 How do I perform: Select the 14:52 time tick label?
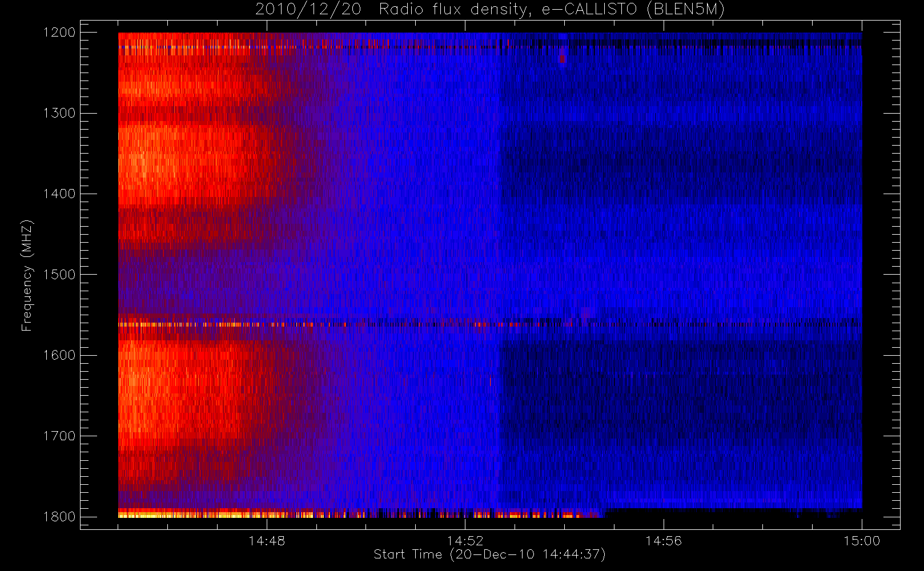465,541
